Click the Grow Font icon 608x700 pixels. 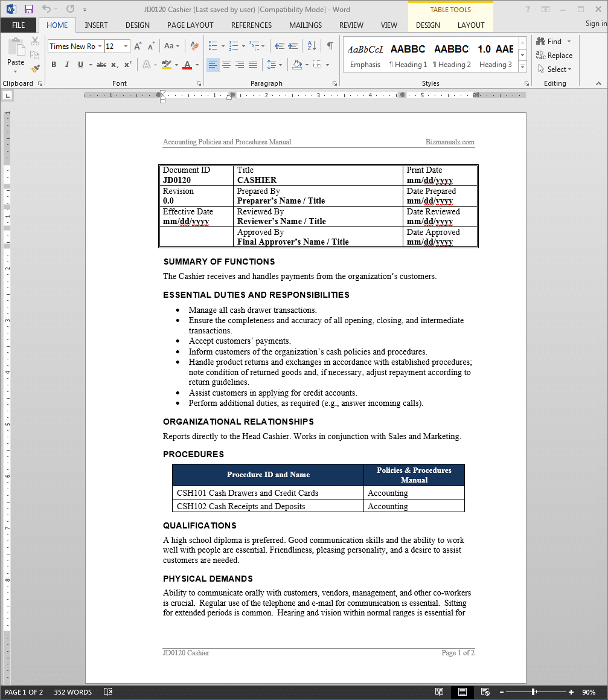point(138,46)
